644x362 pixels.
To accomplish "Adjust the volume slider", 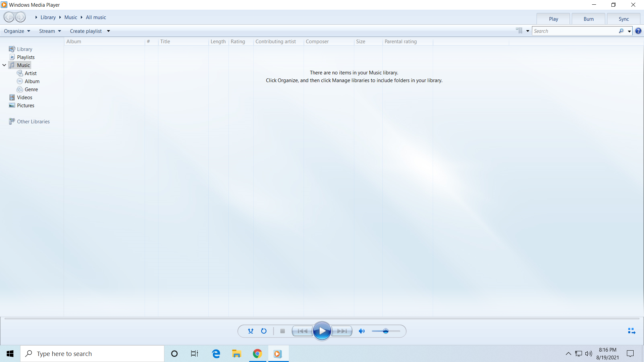I will pyautogui.click(x=386, y=331).
